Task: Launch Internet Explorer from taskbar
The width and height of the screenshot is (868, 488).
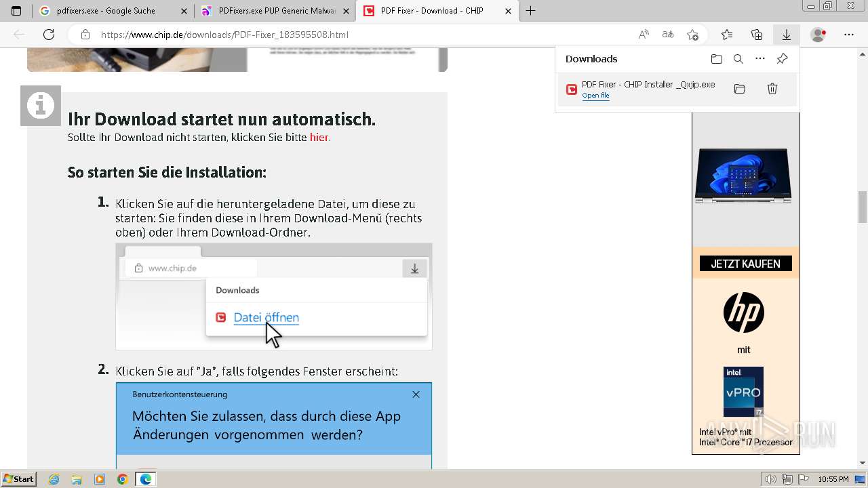Action: point(54,479)
